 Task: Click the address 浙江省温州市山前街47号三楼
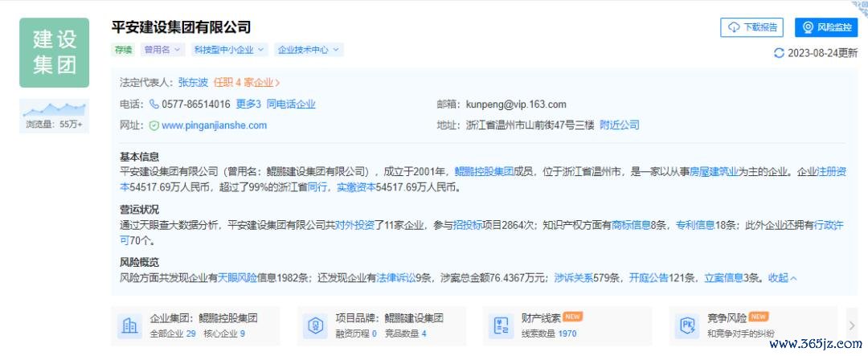pos(530,125)
